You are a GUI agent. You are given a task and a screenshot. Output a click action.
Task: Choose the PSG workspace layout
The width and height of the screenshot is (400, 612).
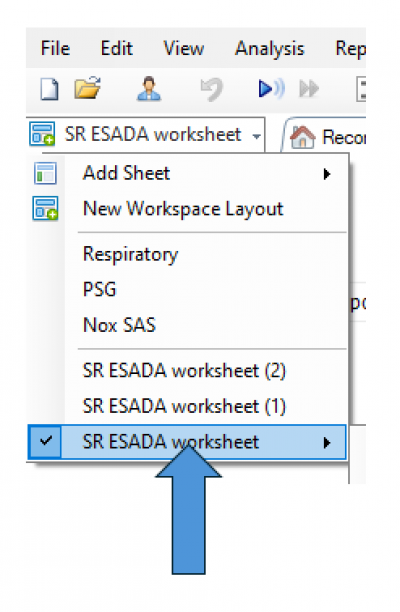[100, 290]
